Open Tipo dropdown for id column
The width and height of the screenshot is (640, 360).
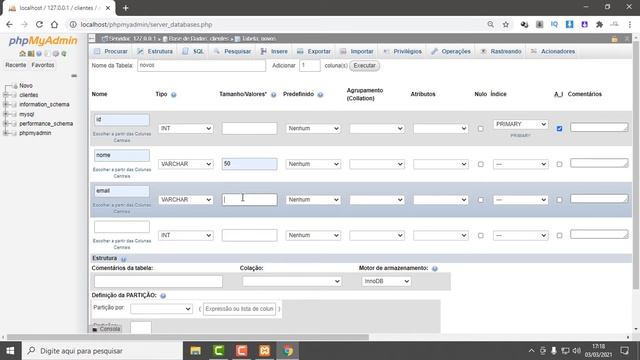tap(186, 129)
